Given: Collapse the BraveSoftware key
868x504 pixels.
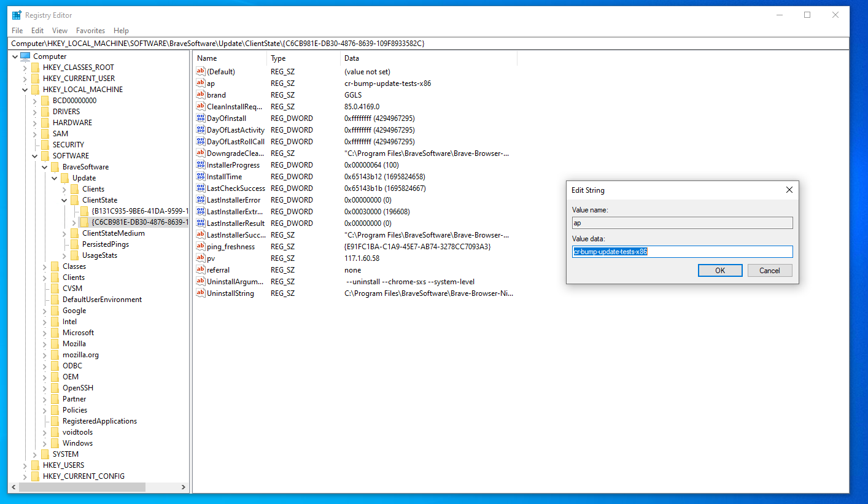Looking at the screenshot, I should tap(44, 166).
